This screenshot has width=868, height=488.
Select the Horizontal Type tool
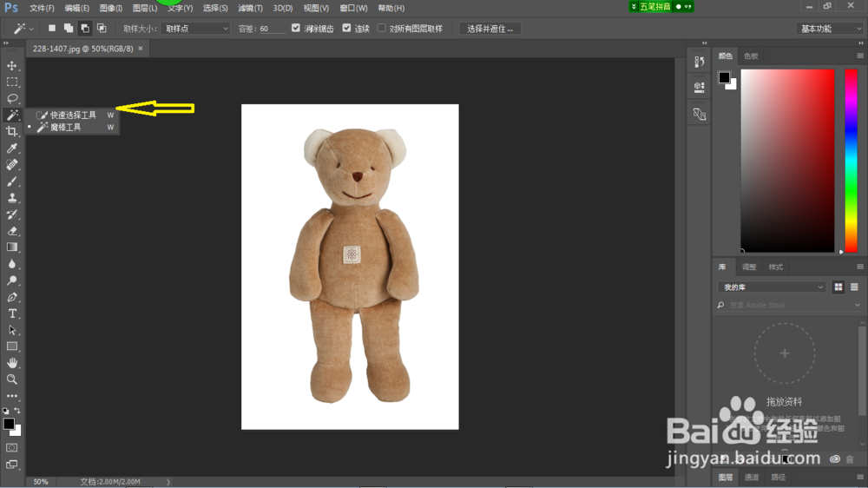tap(11, 313)
